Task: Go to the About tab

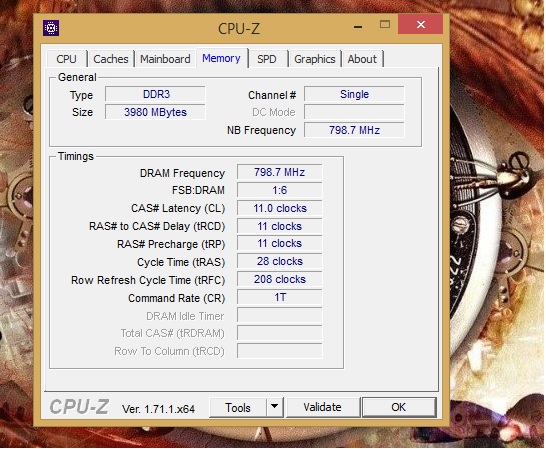Action: pyautogui.click(x=362, y=59)
